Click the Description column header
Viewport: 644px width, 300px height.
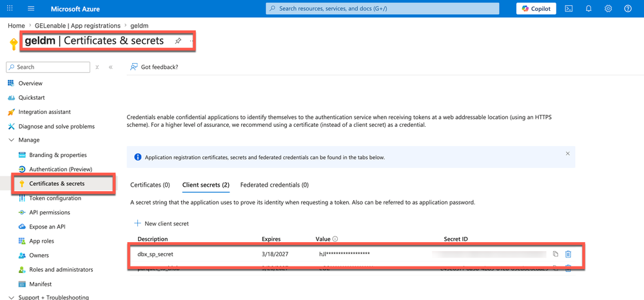(153, 239)
